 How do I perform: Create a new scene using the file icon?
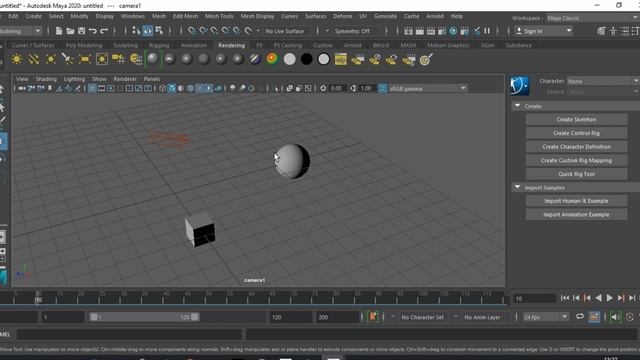(x=59, y=31)
